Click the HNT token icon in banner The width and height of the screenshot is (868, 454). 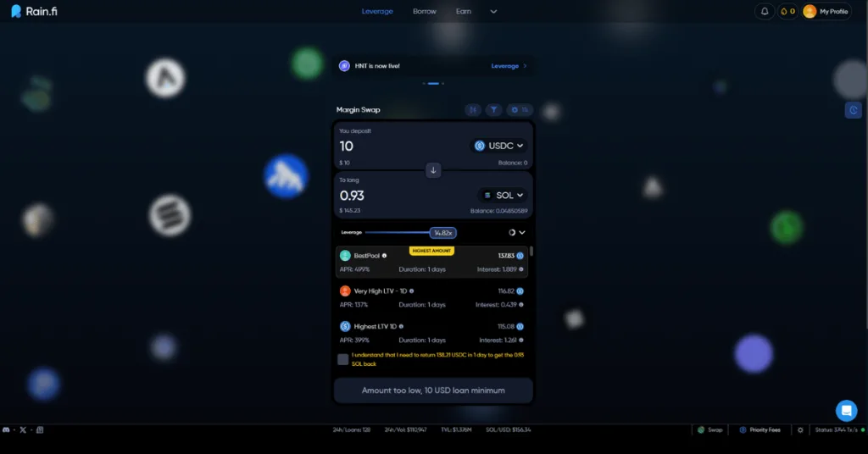point(344,66)
